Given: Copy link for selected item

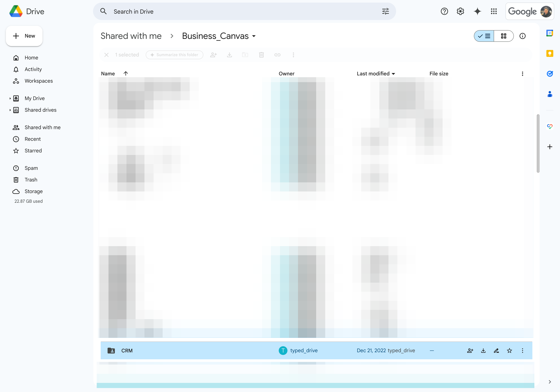Looking at the screenshot, I should pyautogui.click(x=277, y=55).
